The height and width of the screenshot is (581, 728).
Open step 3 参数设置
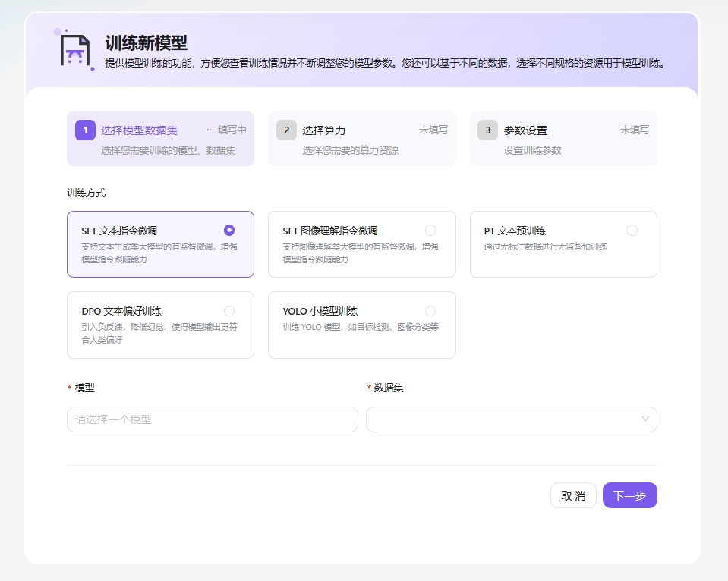563,139
